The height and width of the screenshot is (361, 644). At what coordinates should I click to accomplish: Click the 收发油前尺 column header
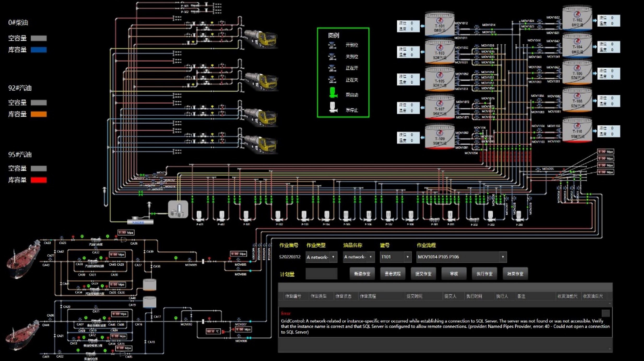(x=567, y=296)
